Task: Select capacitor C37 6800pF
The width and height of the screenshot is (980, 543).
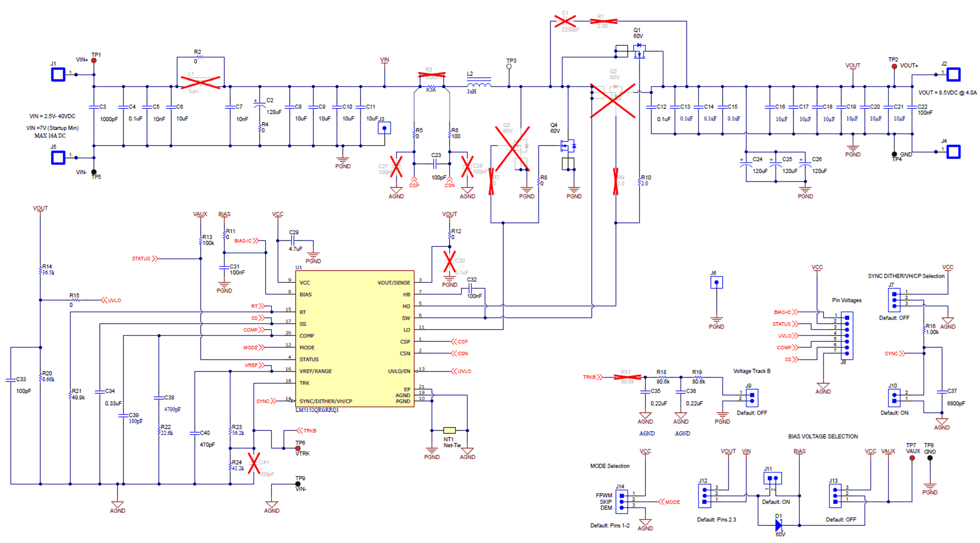Action: coord(941,391)
